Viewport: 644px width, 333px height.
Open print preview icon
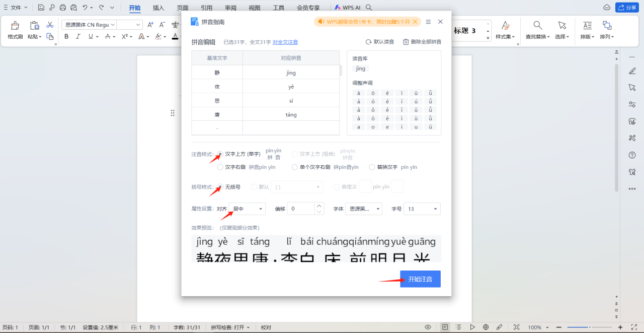coord(74,8)
